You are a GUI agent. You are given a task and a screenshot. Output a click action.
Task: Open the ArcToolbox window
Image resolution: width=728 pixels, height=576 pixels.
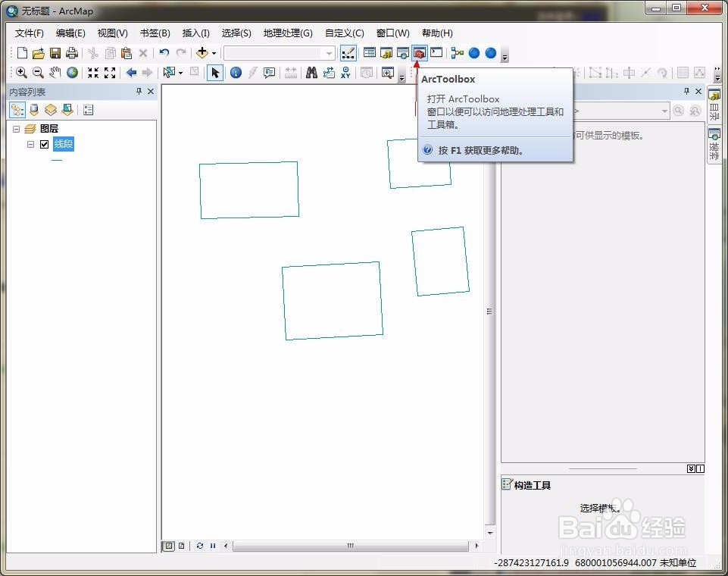click(419, 53)
